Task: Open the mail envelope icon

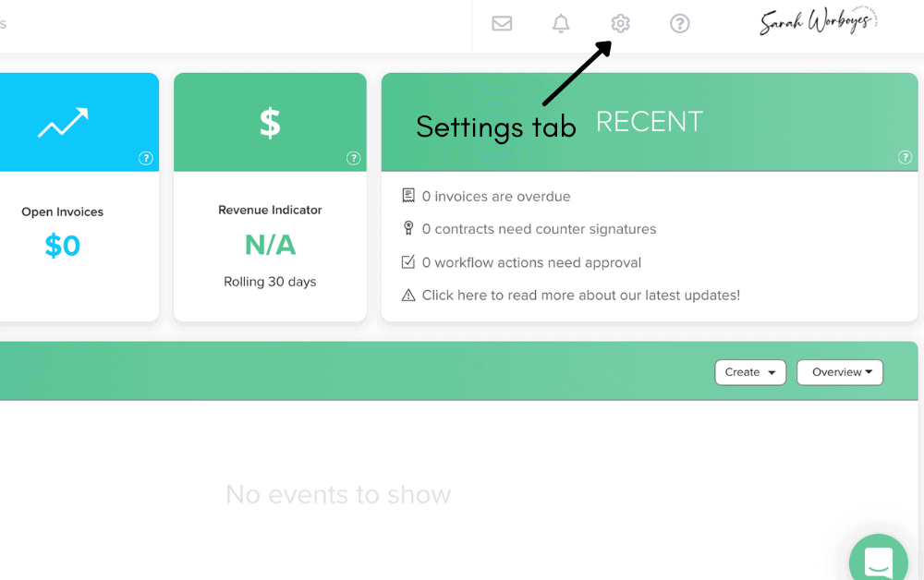Action: click(x=502, y=24)
